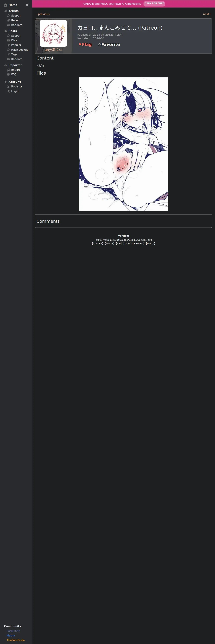Viewport: 215px width, 644px height.
Task: Open ThePornDude community link
Action: pyautogui.click(x=16, y=640)
